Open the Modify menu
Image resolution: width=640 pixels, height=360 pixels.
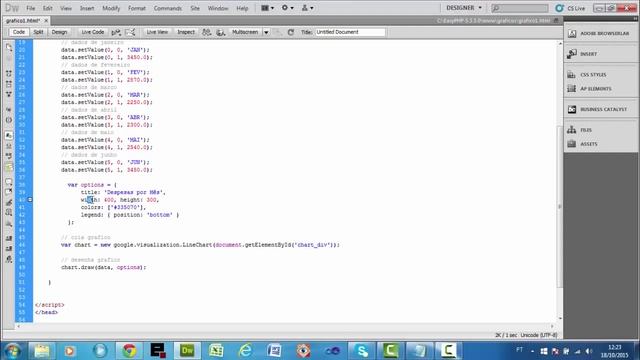coord(111,8)
